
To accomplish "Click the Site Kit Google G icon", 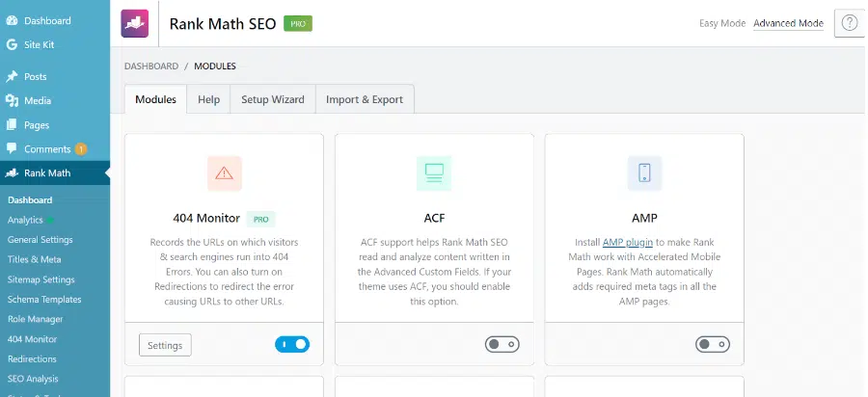I will point(12,44).
